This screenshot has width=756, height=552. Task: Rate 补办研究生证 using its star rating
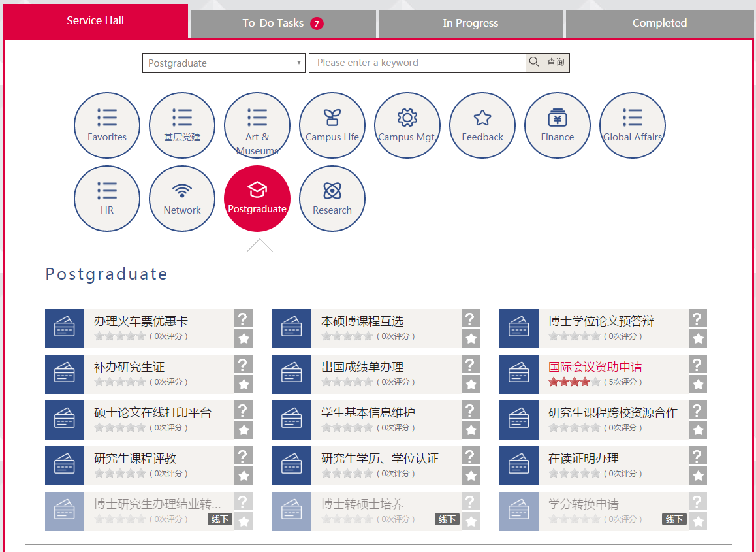pos(120,382)
